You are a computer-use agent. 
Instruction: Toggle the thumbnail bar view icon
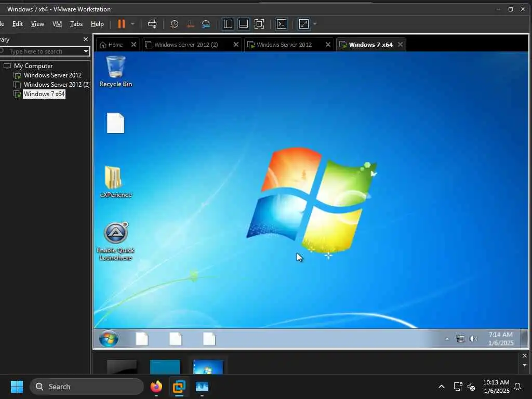click(x=244, y=24)
